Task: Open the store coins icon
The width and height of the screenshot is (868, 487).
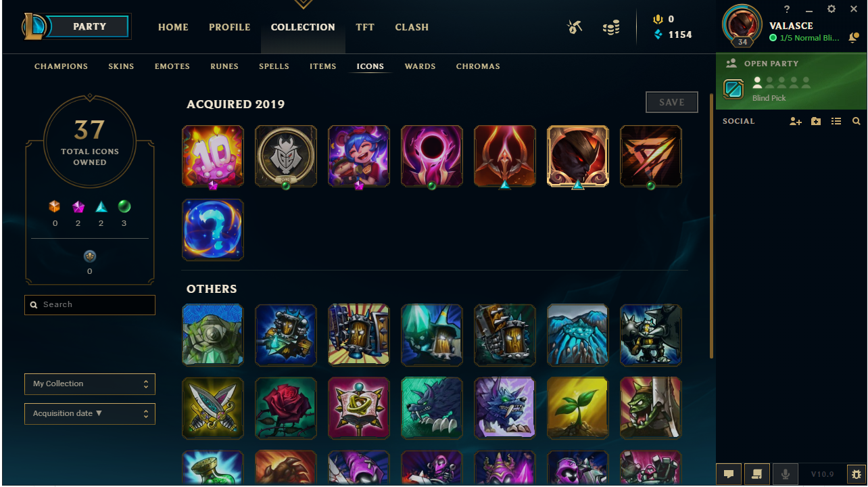Action: tap(611, 28)
